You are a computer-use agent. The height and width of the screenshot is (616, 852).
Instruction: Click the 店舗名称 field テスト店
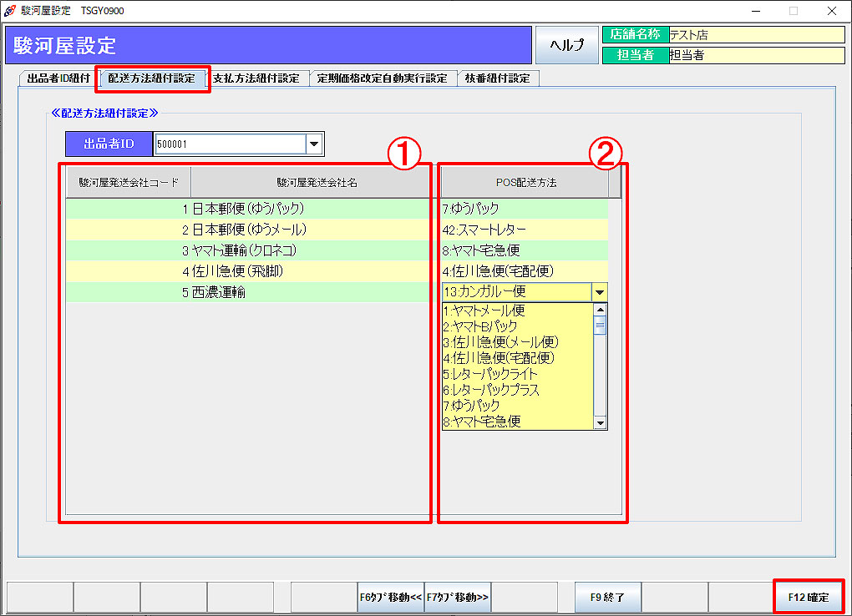pyautogui.click(x=757, y=35)
